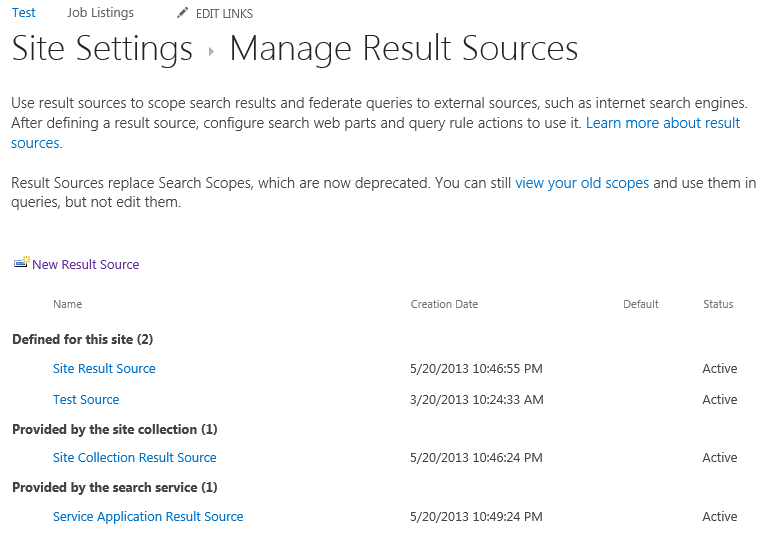Select the Defined for this site group heading
770x537 pixels.
tap(82, 340)
